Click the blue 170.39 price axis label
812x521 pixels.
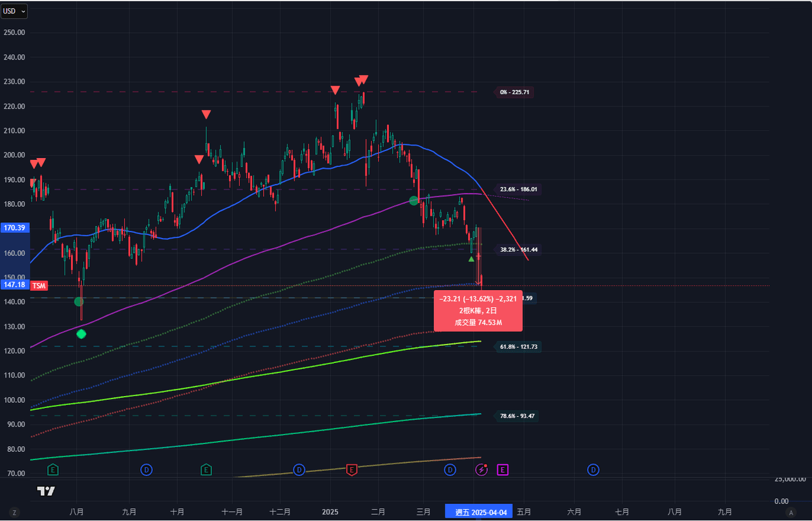pos(15,228)
